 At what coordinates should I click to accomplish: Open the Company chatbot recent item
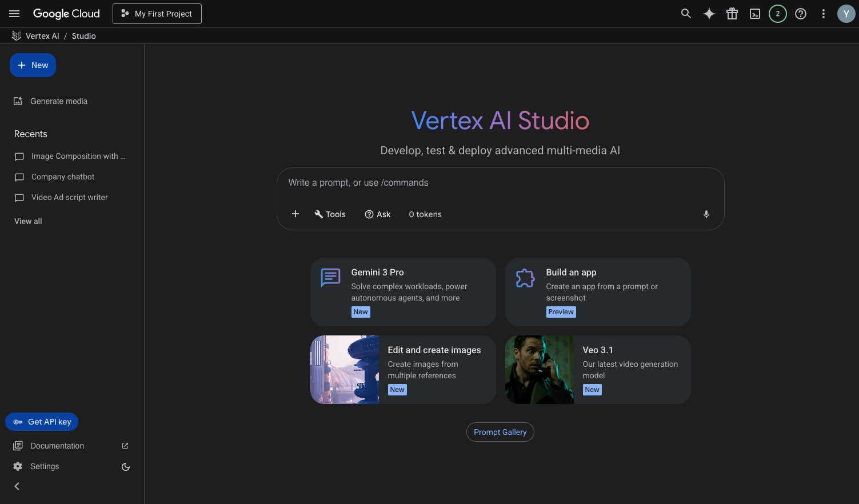click(x=63, y=177)
